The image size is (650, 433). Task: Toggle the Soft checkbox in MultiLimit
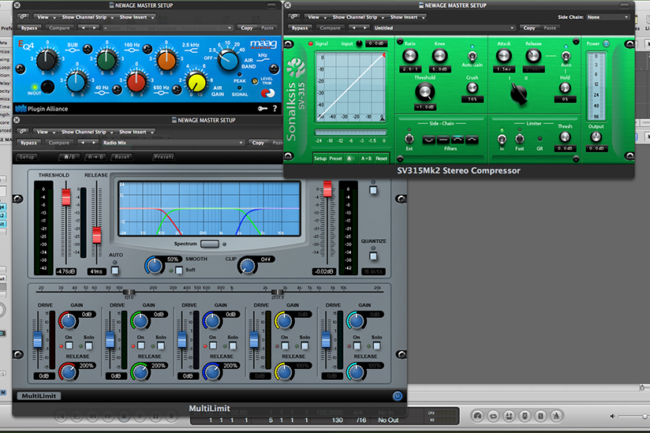pyautogui.click(x=179, y=270)
